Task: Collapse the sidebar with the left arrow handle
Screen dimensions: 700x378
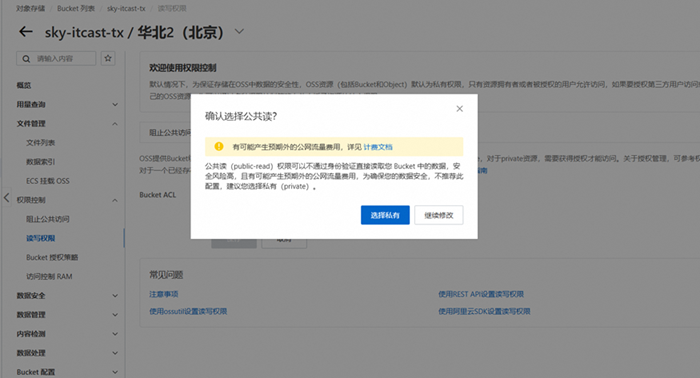Action: [x=6, y=197]
